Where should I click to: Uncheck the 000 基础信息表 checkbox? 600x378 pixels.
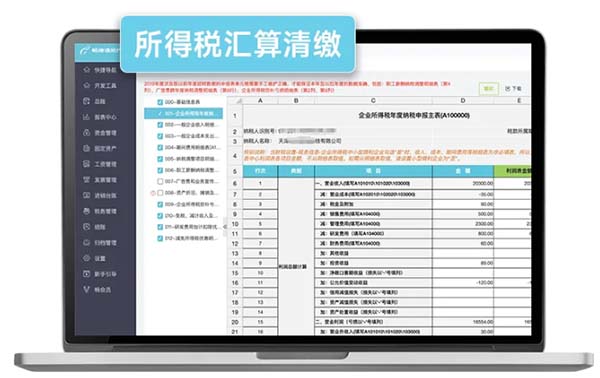[x=160, y=102]
